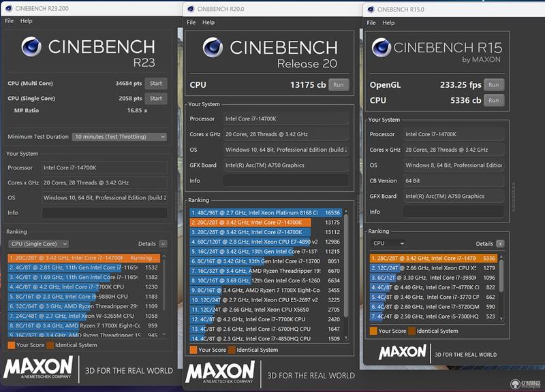Select R15 ranking row 'Core i5-7300HQ' 523
545x392 pixels.
pos(434,316)
